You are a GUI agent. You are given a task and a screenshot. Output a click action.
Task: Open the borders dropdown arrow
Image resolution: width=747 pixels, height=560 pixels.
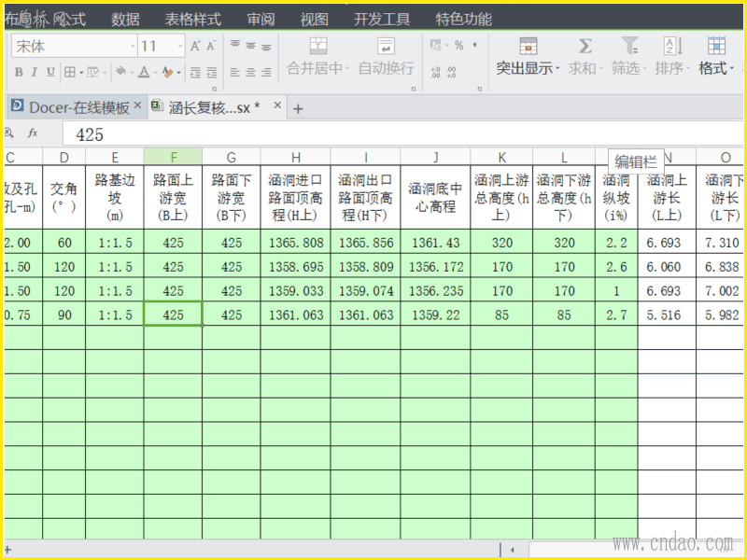click(x=81, y=73)
